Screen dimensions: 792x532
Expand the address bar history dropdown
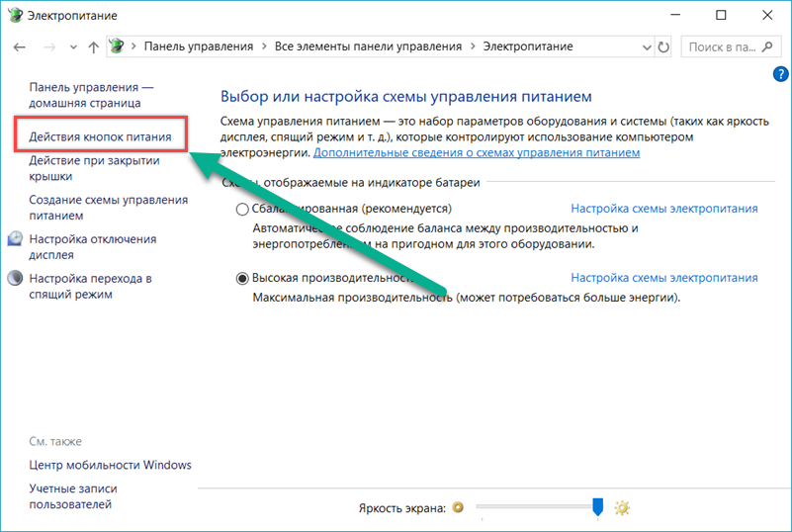647,47
